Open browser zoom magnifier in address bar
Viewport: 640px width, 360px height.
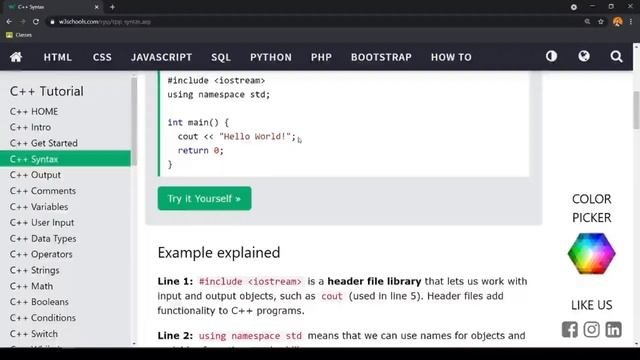[587, 22]
